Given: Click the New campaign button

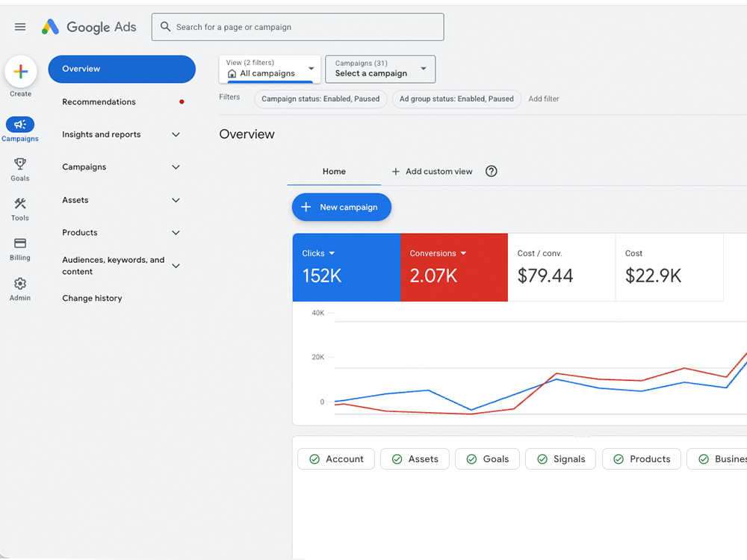Looking at the screenshot, I should tap(341, 207).
